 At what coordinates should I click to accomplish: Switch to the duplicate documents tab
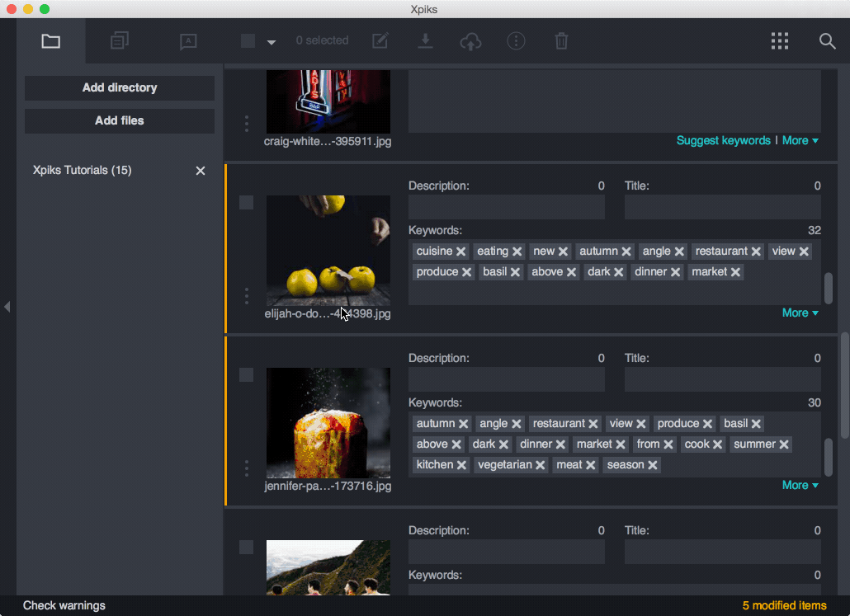120,40
